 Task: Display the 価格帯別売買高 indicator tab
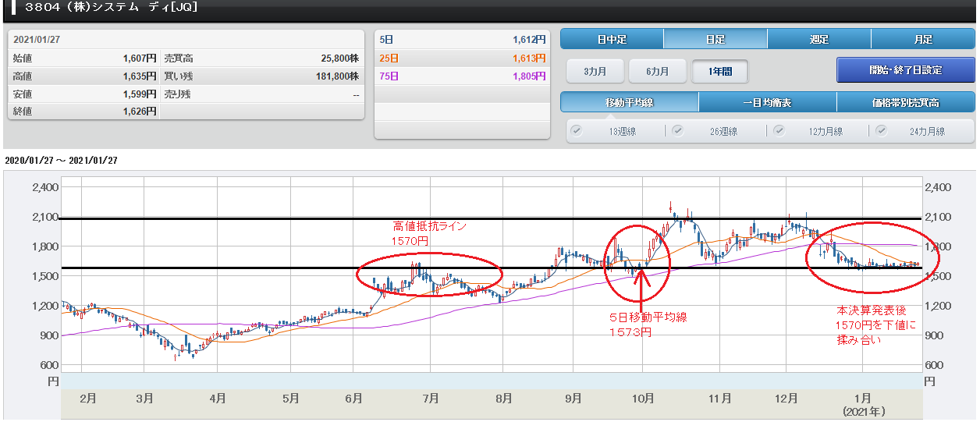click(x=905, y=102)
